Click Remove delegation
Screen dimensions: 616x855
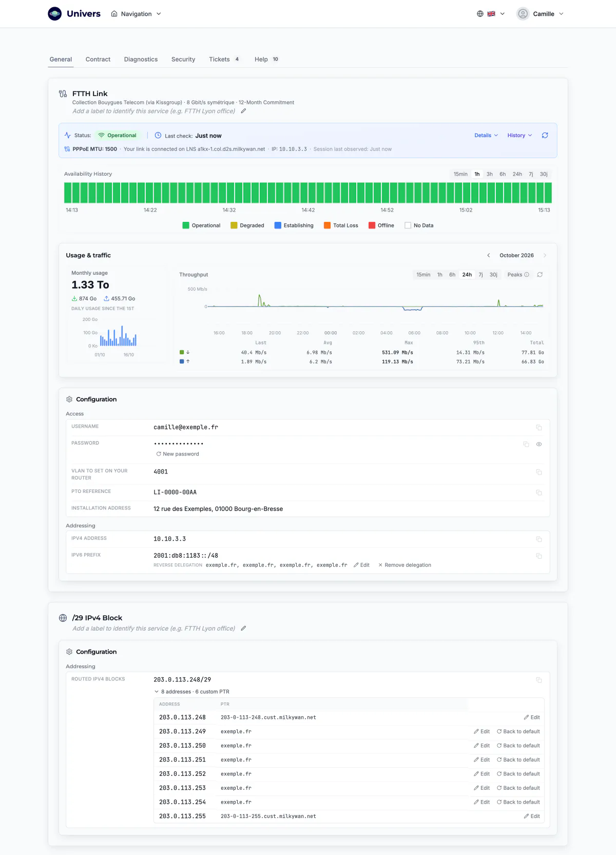(x=405, y=565)
